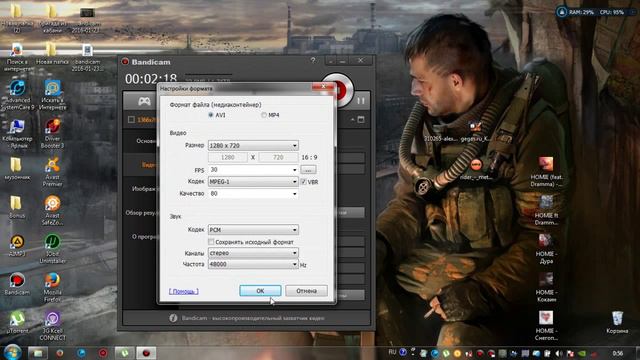
Task: Open Искать в Интернете desktop icon
Action: pos(53,95)
